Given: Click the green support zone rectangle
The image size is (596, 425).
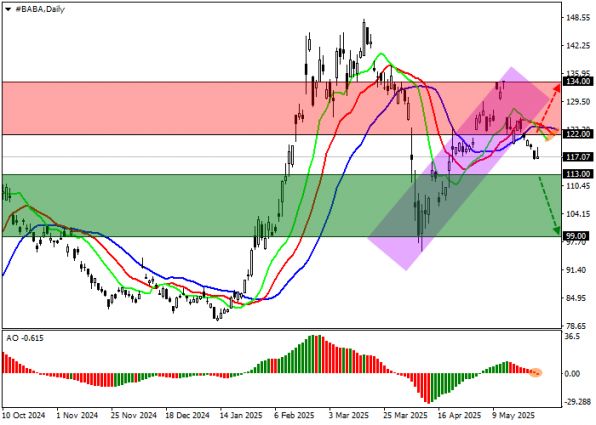Looking at the screenshot, I should (x=281, y=205).
